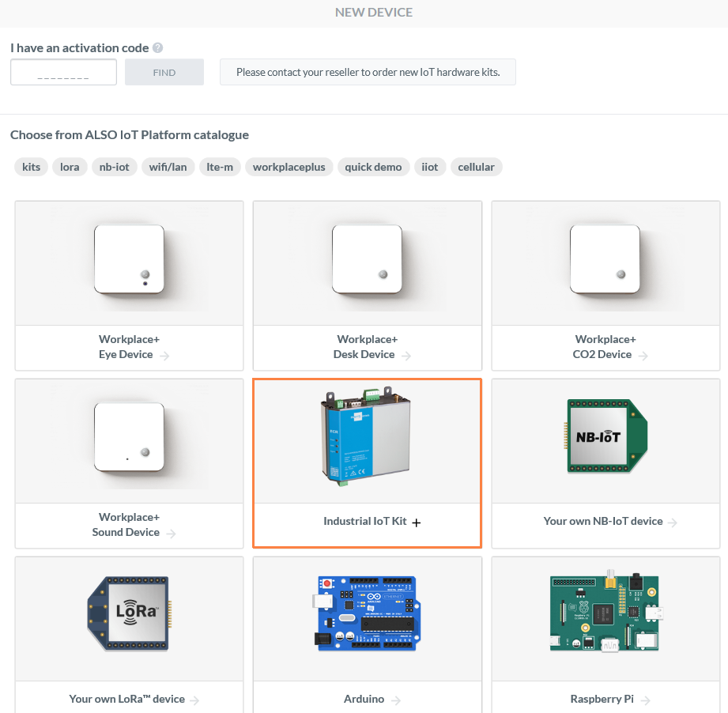Screen dimensions: 728x713
Task: Select the Raspberry Pi board image
Action: click(x=605, y=611)
